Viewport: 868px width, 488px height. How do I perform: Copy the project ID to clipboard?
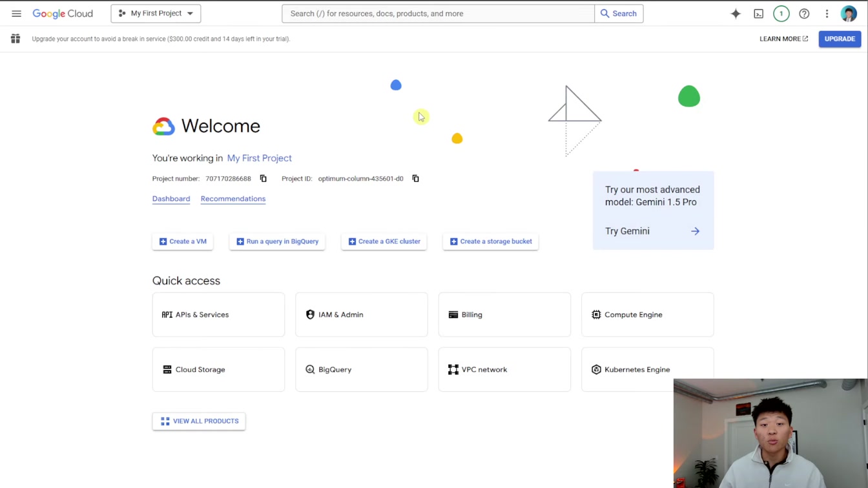pyautogui.click(x=415, y=179)
